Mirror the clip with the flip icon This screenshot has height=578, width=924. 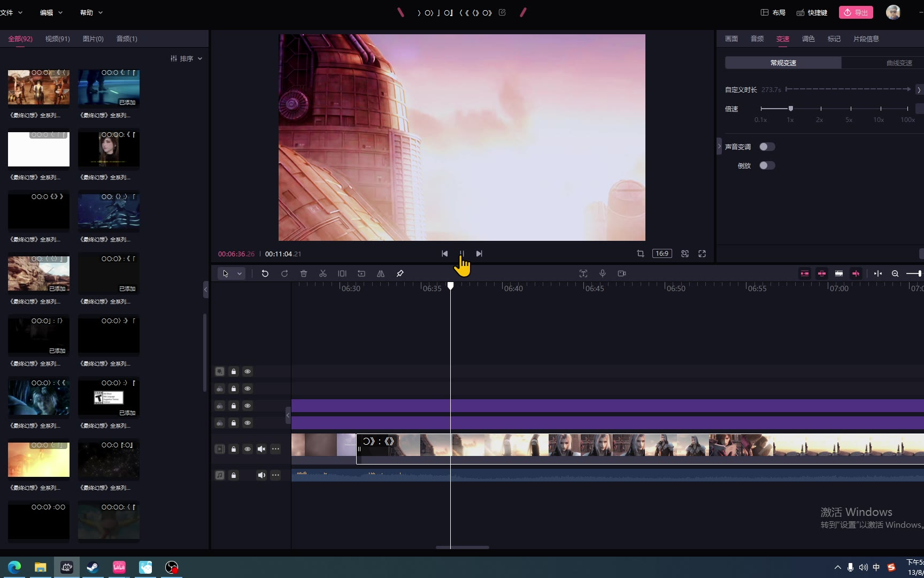pyautogui.click(x=381, y=273)
